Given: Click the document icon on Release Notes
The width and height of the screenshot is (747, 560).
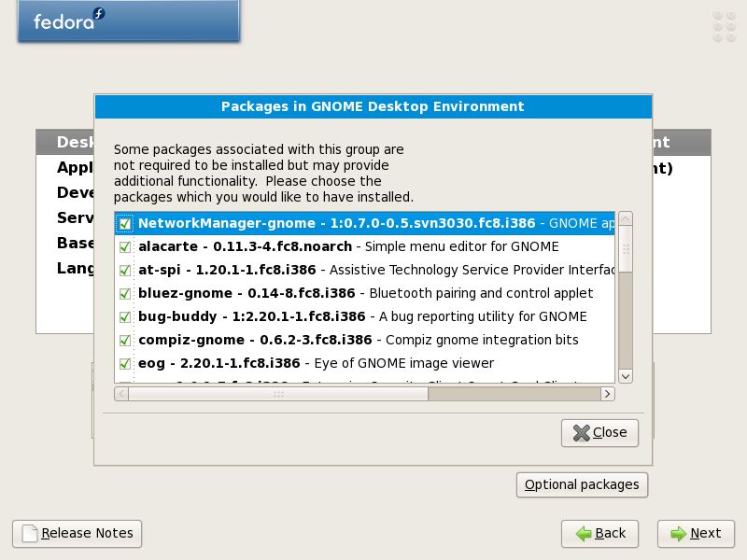Looking at the screenshot, I should [x=30, y=533].
